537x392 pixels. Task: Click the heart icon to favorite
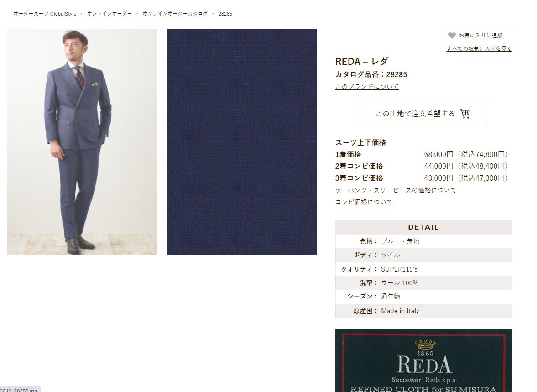[x=452, y=35]
